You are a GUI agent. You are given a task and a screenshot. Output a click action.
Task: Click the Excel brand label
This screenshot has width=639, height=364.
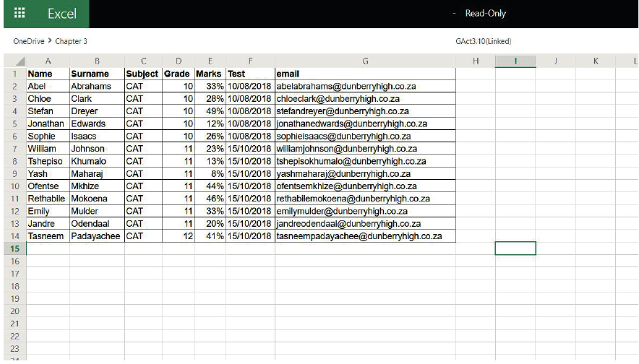pos(62,14)
